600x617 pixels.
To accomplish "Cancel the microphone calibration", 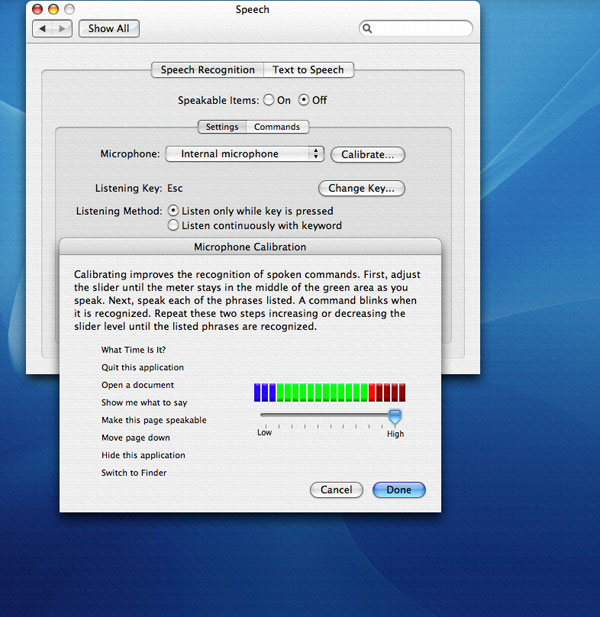I will (x=336, y=490).
